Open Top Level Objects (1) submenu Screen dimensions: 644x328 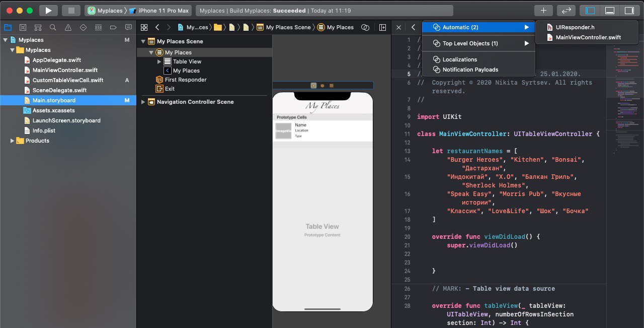(x=478, y=43)
